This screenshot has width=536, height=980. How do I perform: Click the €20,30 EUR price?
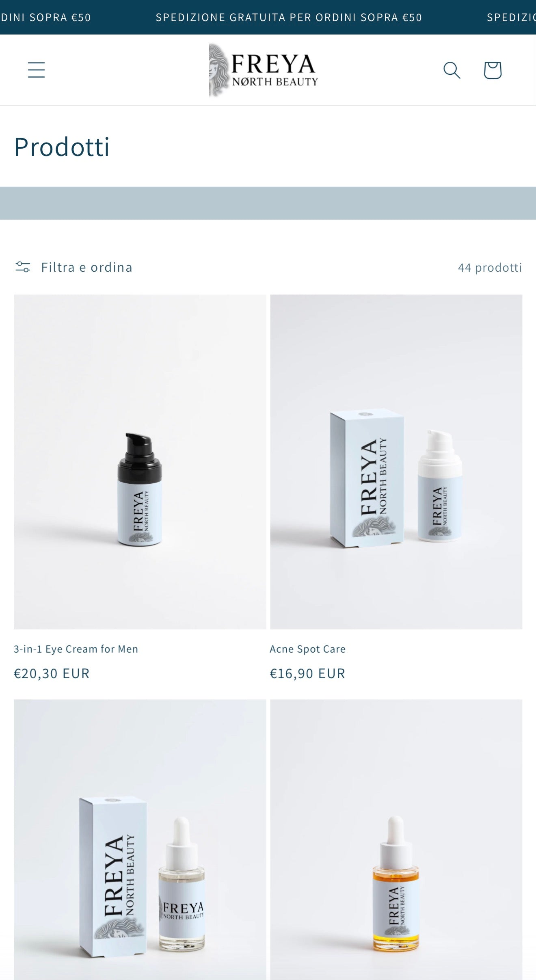click(52, 673)
